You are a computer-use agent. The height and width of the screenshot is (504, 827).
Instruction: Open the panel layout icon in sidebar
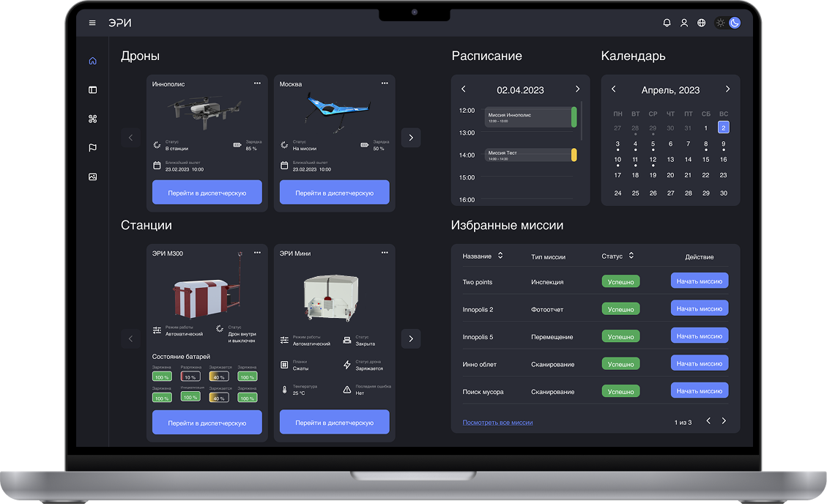(x=93, y=89)
